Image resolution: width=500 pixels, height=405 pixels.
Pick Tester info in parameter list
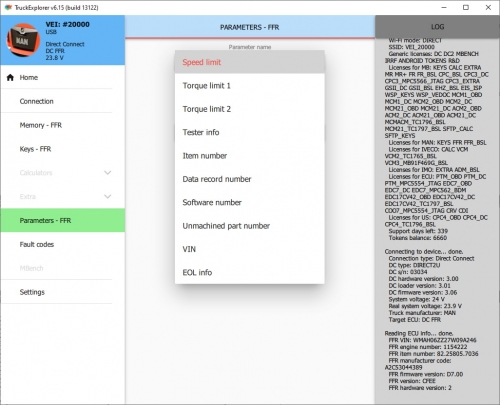tap(250, 132)
